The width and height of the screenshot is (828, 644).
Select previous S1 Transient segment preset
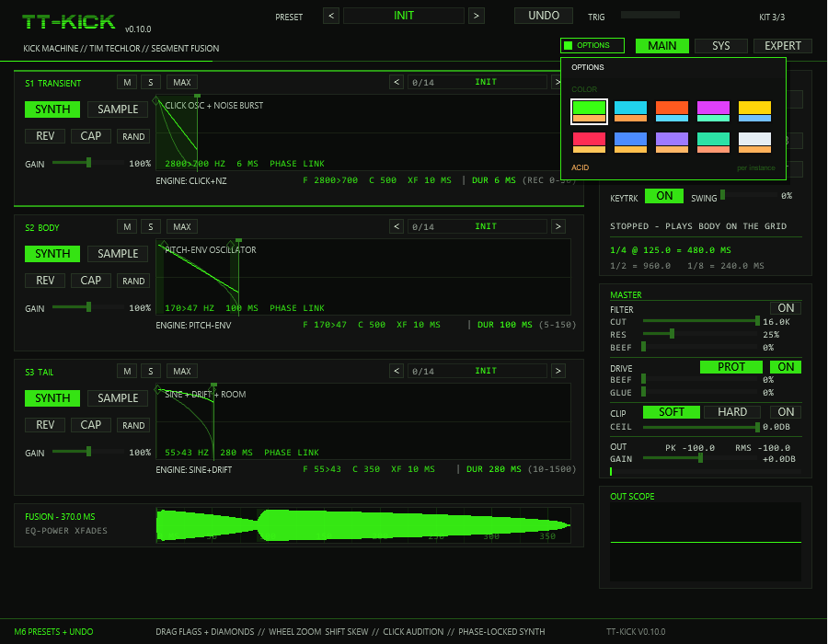coord(397,82)
